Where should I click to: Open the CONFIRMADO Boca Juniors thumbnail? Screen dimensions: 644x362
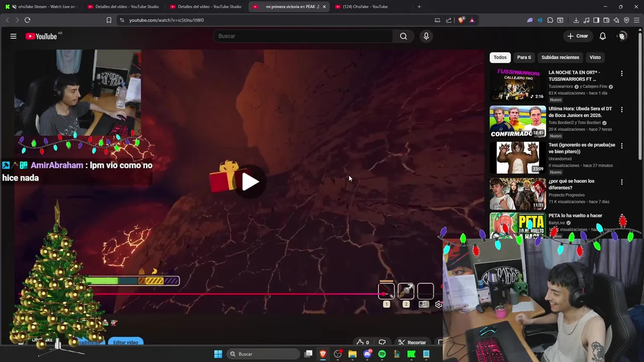coord(518,121)
